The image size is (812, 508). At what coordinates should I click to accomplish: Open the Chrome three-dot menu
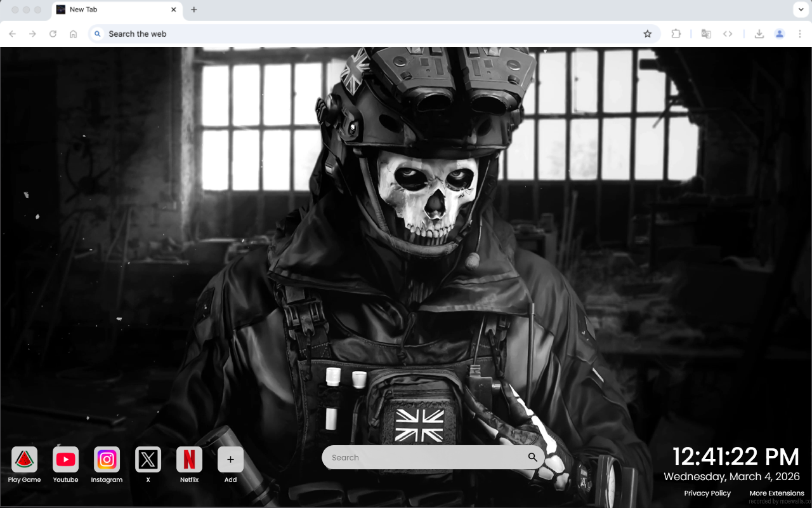pyautogui.click(x=800, y=34)
